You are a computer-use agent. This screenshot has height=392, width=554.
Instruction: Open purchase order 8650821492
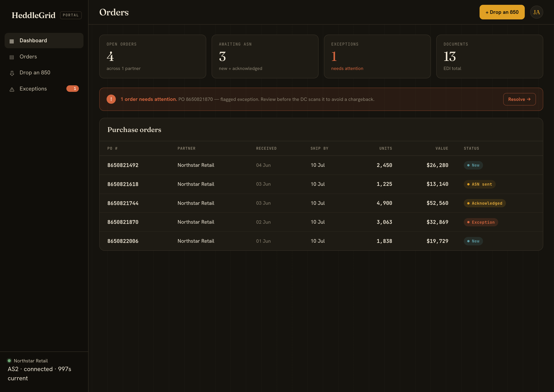tap(123, 165)
